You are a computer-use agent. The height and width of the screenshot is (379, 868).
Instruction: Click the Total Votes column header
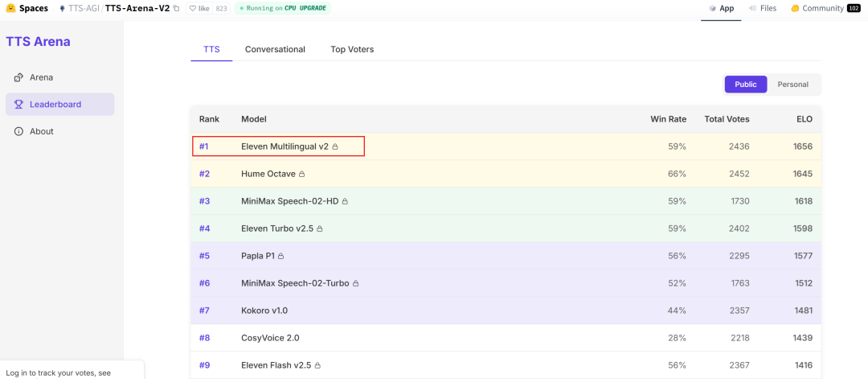click(727, 119)
